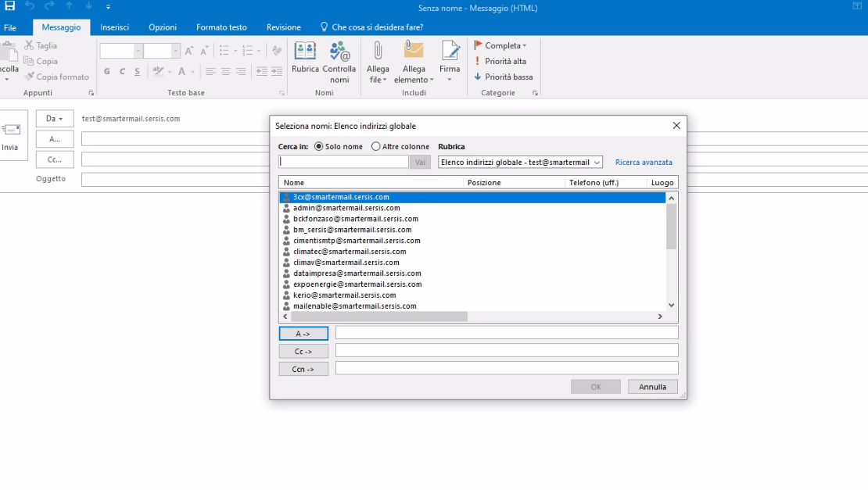Click the Allega file paperclip icon
This screenshot has width=868, height=490.
click(378, 52)
